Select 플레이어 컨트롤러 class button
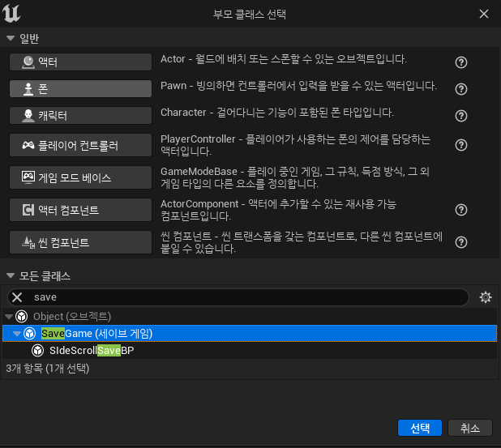 click(x=80, y=145)
